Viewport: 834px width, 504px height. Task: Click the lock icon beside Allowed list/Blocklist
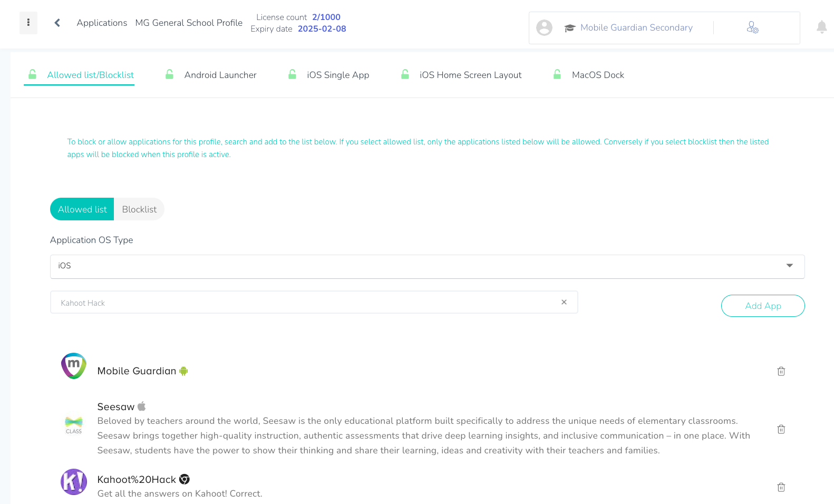[x=32, y=74]
